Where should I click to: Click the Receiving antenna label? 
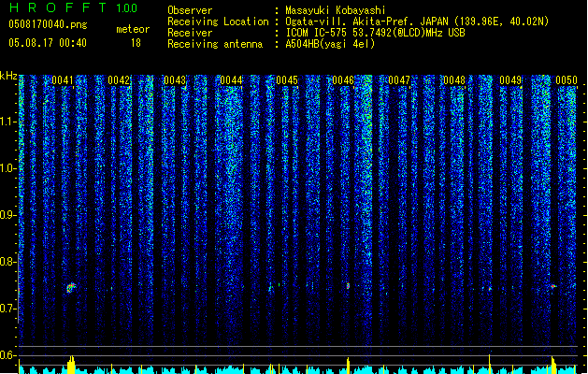click(x=215, y=44)
